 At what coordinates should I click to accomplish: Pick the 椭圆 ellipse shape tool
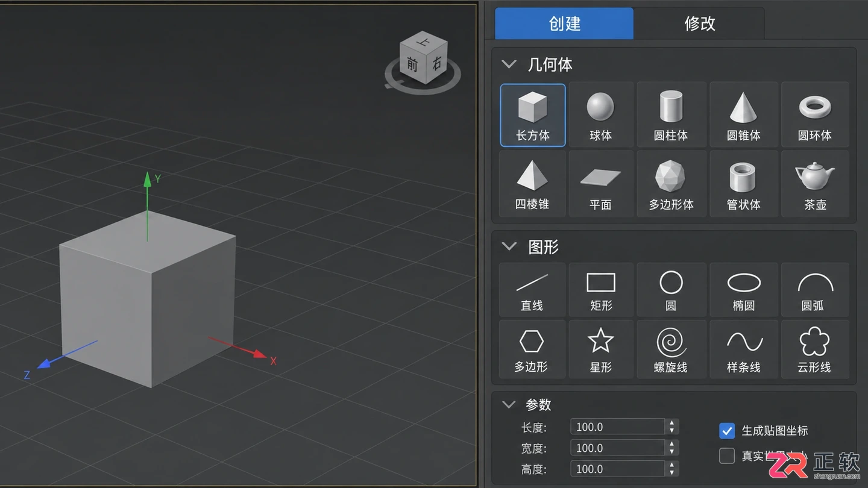tap(743, 290)
